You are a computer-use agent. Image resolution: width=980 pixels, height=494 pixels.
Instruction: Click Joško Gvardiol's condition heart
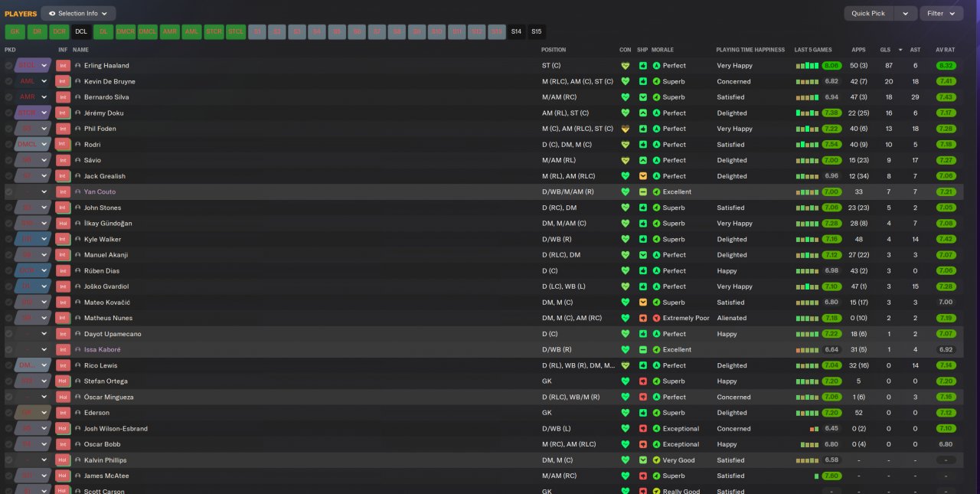[626, 286]
